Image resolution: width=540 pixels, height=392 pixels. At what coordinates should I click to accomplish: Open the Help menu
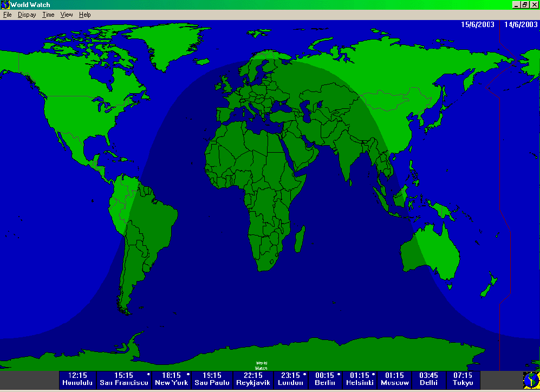point(85,15)
